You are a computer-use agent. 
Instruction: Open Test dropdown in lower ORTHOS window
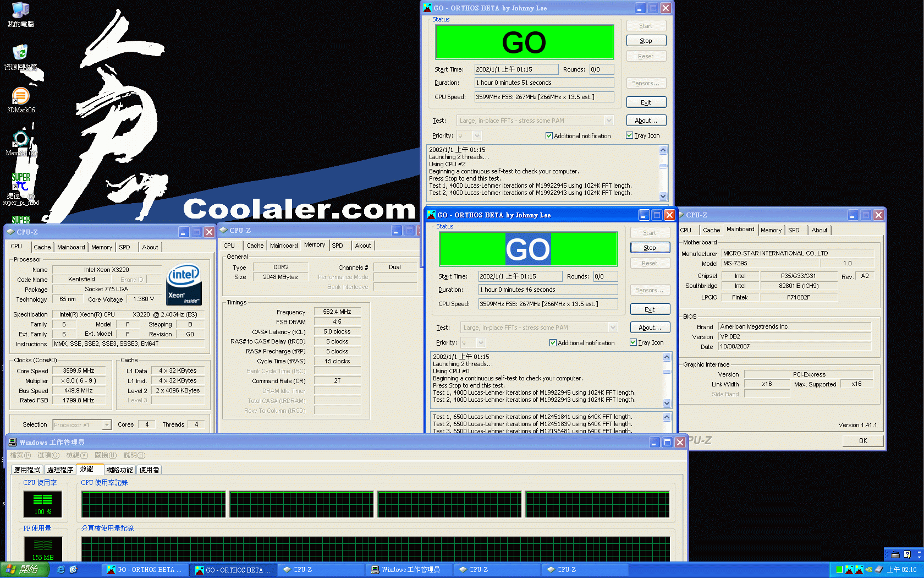613,328
